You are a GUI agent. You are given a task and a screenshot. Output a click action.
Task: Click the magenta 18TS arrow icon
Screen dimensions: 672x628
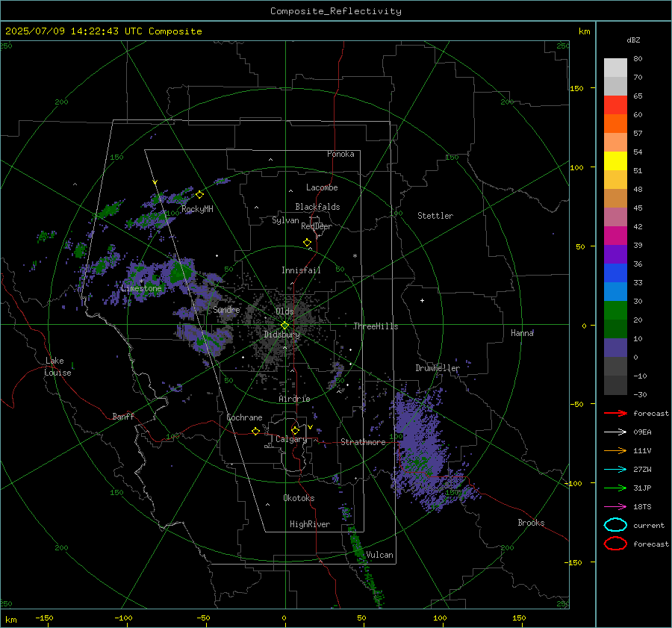(x=615, y=507)
